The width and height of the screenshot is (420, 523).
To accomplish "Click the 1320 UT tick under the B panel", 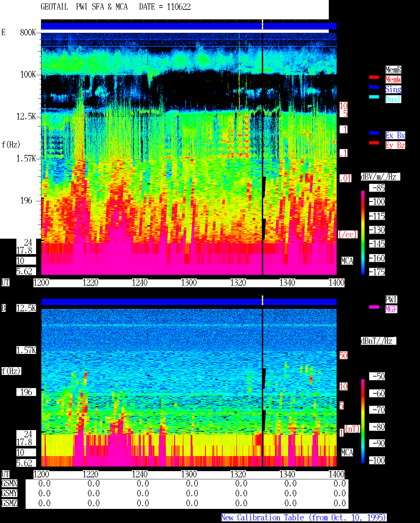I will coord(238,474).
